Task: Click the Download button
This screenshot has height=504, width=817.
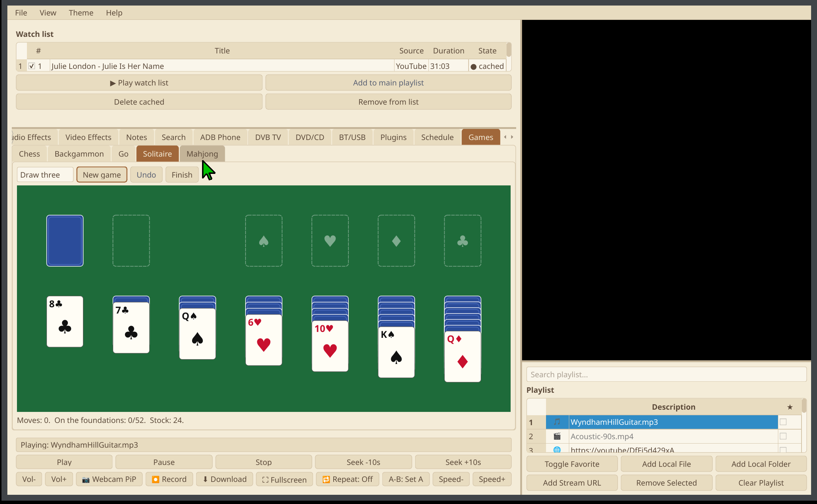Action: (225, 479)
